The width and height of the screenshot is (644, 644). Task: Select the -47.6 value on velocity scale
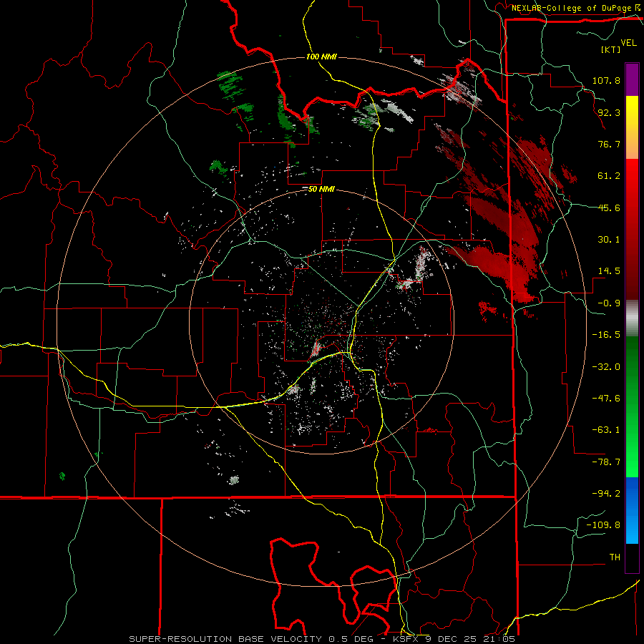tap(606, 399)
